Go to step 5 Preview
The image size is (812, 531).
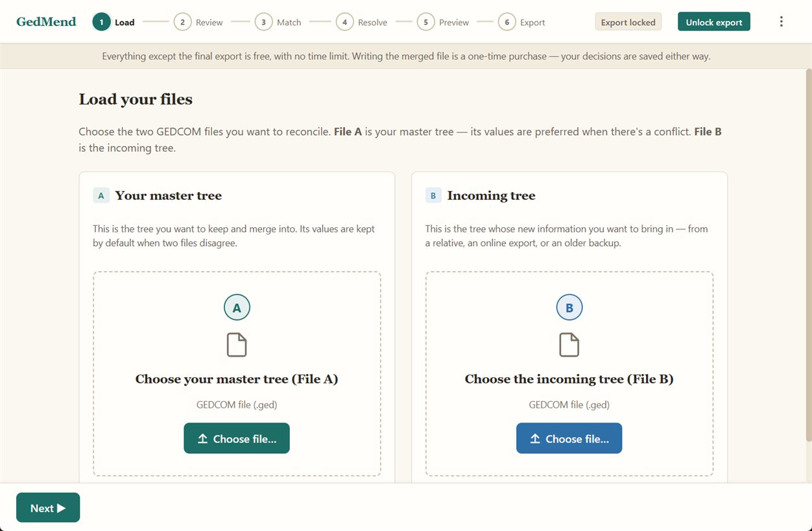click(x=443, y=22)
